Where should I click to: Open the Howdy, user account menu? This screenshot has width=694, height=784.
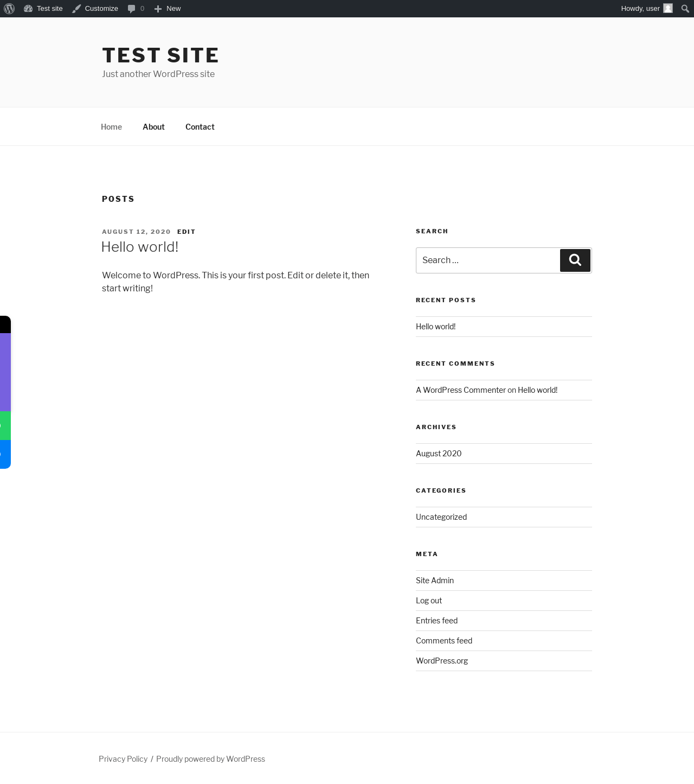(x=640, y=9)
